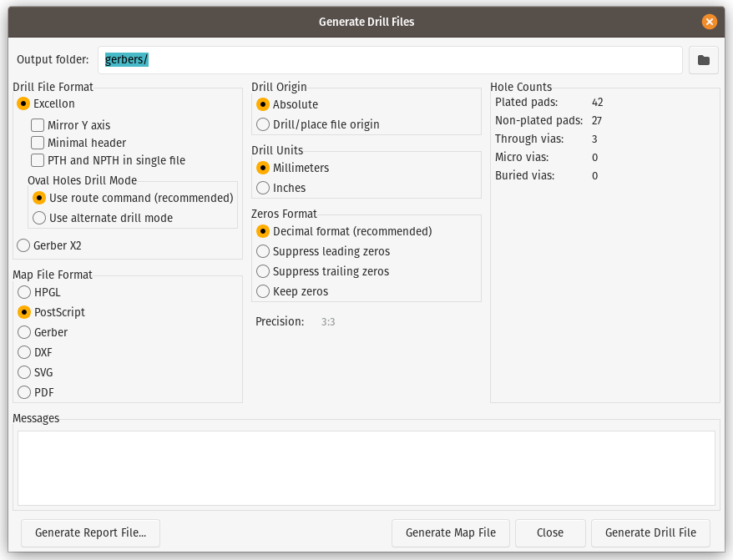Select Suppress trailing zeros option
The width and height of the screenshot is (733, 560).
click(263, 271)
